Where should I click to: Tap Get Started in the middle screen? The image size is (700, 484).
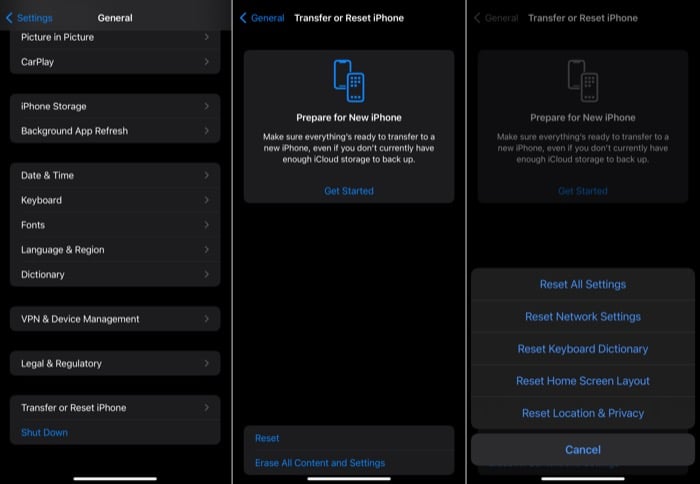[349, 191]
